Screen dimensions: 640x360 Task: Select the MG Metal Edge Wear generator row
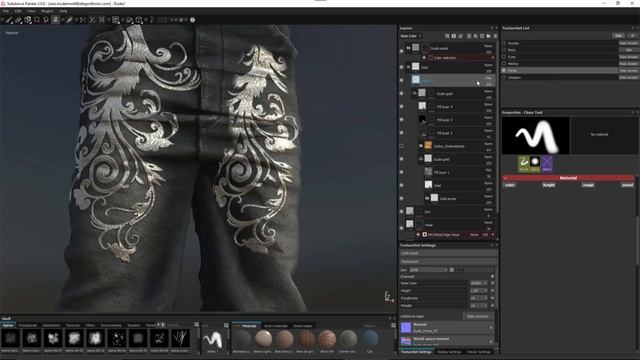[456, 235]
